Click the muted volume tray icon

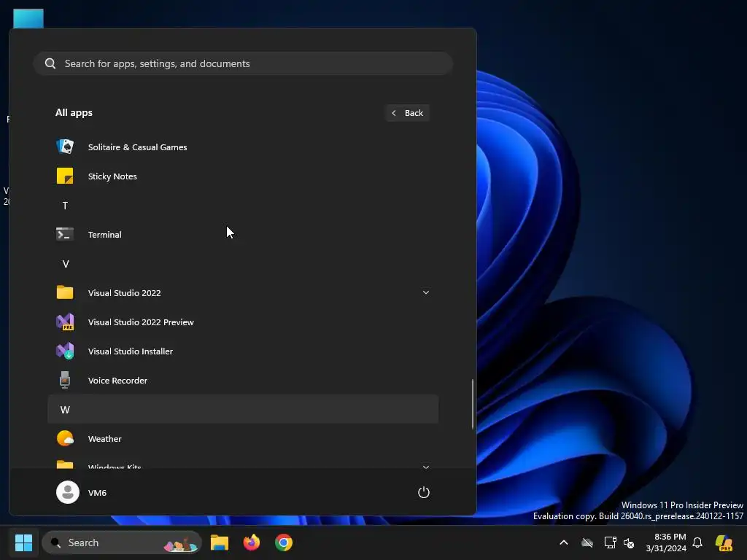click(x=629, y=542)
